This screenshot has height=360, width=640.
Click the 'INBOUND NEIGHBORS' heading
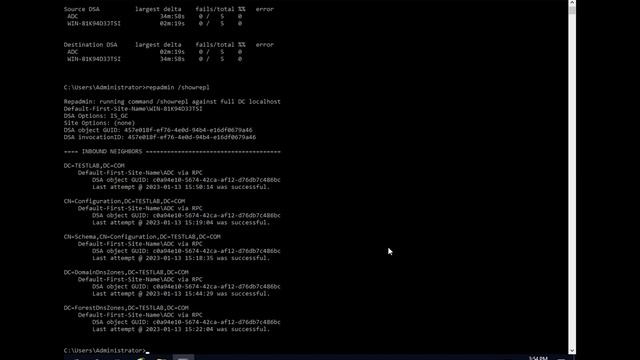click(x=172, y=151)
